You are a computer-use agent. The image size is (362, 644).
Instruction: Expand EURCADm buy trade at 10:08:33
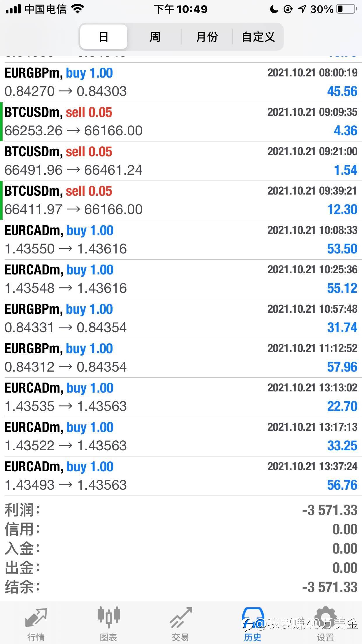[181, 240]
